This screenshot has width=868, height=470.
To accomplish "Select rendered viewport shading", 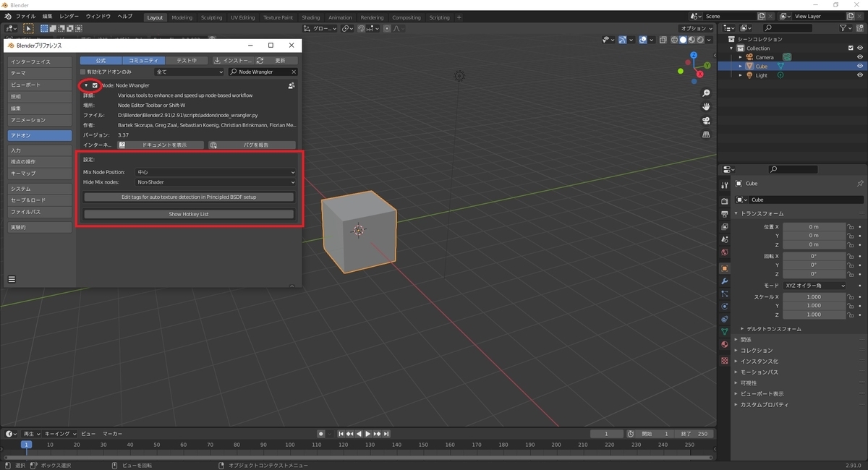I will pyautogui.click(x=701, y=40).
